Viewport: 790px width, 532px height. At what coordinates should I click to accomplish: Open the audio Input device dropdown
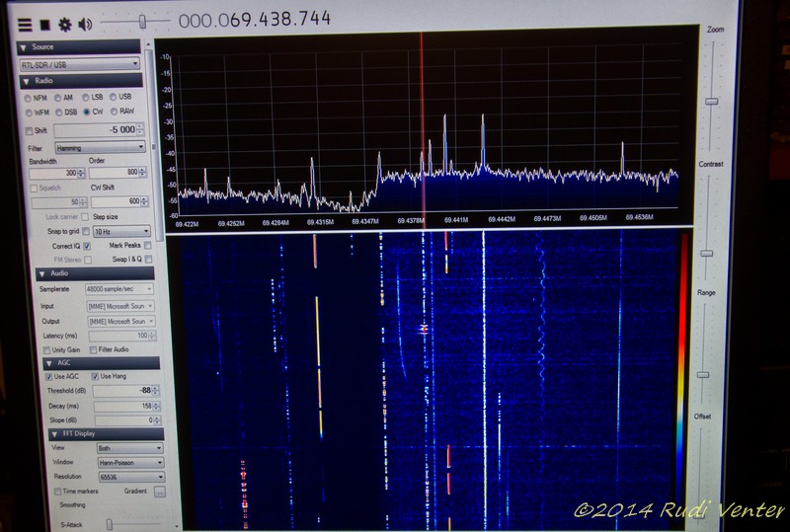tap(120, 306)
